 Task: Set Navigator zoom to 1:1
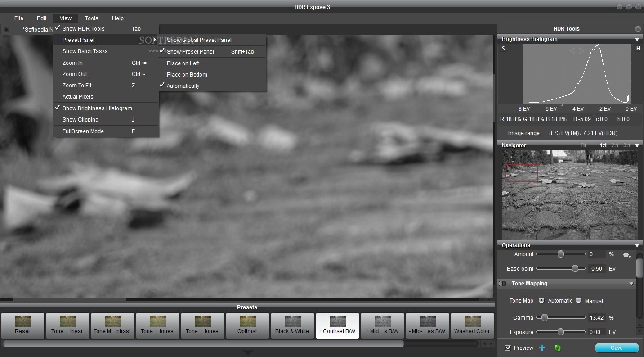coord(603,145)
